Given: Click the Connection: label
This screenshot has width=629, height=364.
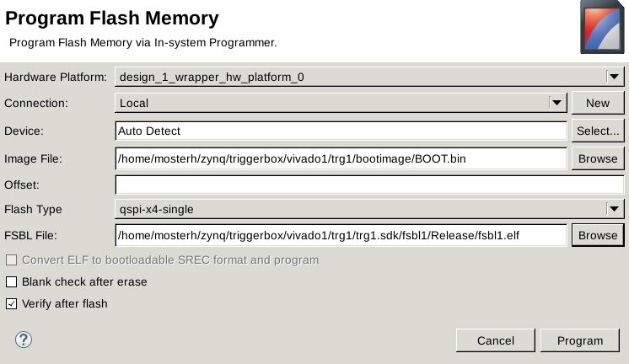Looking at the screenshot, I should click(x=36, y=103).
